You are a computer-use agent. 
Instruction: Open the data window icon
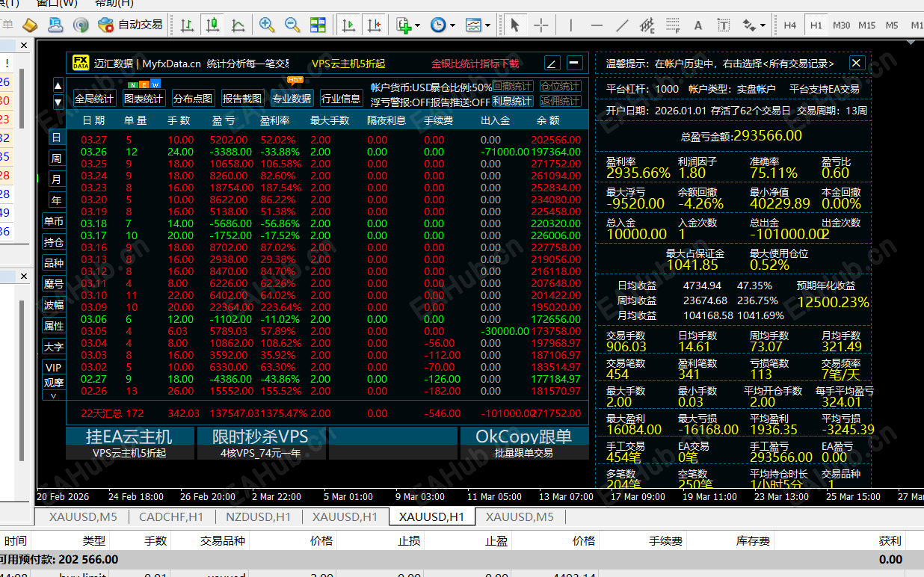55,25
